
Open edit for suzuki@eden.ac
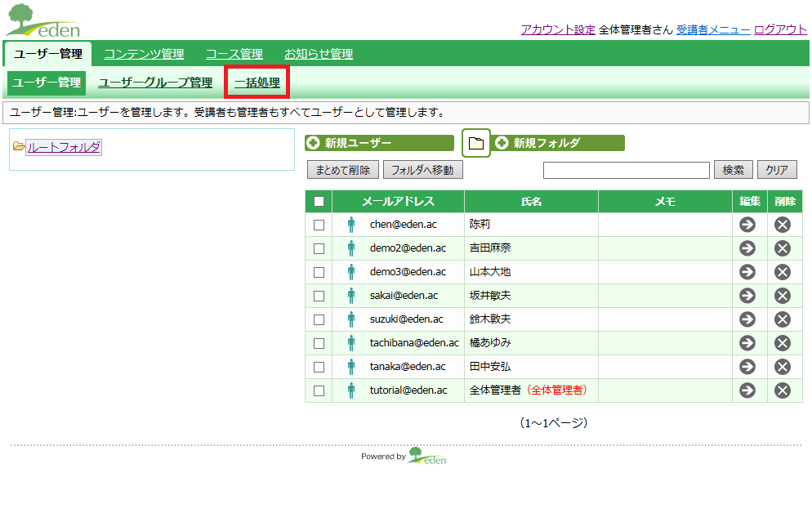click(x=747, y=319)
